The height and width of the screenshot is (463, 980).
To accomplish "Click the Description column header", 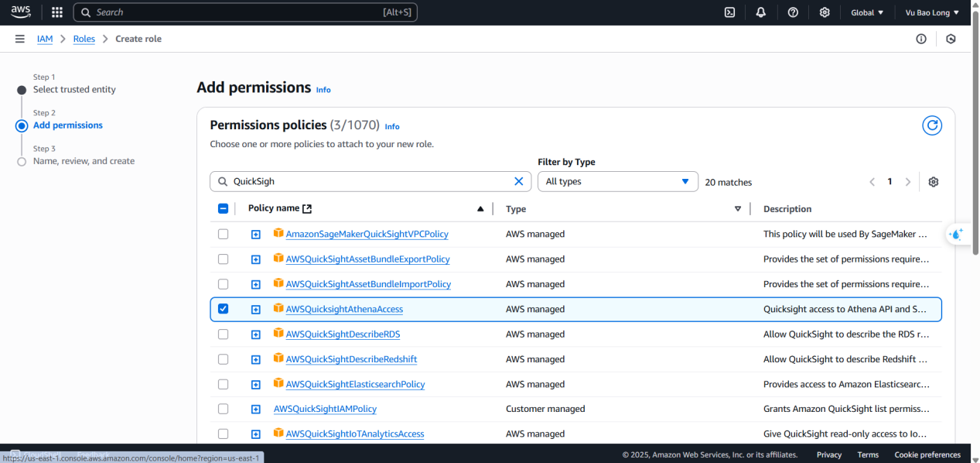I will tap(787, 209).
